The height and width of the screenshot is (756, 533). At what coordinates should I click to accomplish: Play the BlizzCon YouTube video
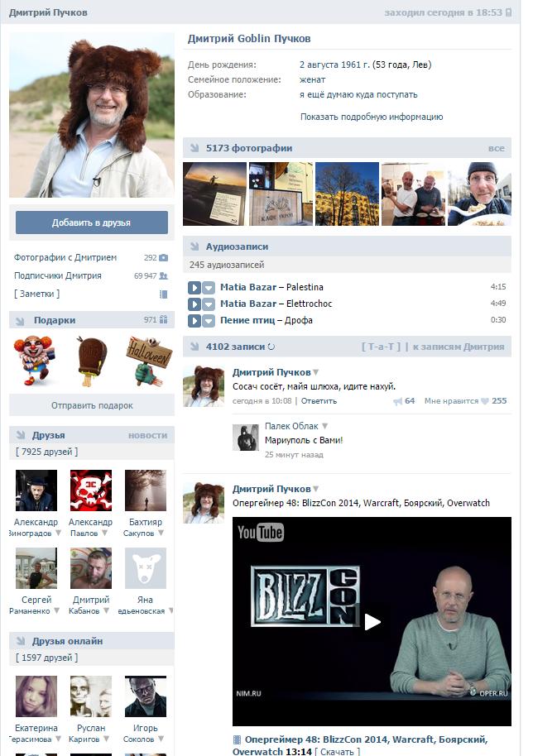372,621
